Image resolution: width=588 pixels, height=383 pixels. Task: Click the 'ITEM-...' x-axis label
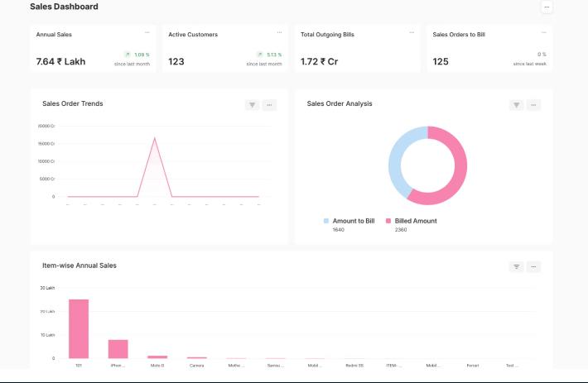(393, 366)
